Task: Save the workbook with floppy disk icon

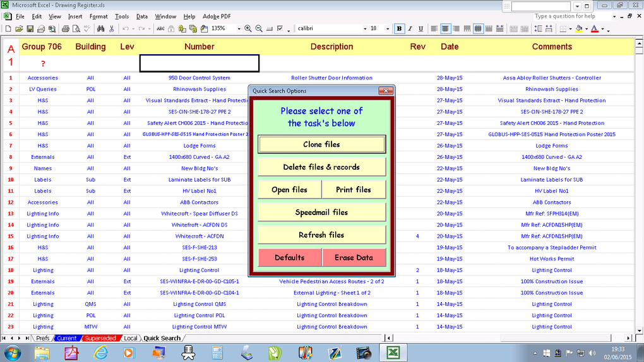Action: (x=30, y=29)
